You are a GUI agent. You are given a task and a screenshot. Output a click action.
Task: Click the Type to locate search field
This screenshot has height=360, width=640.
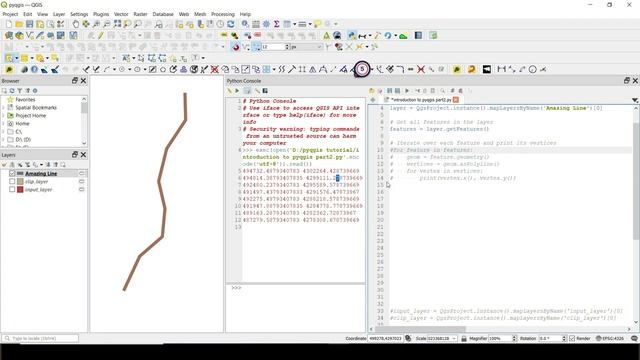(40, 338)
